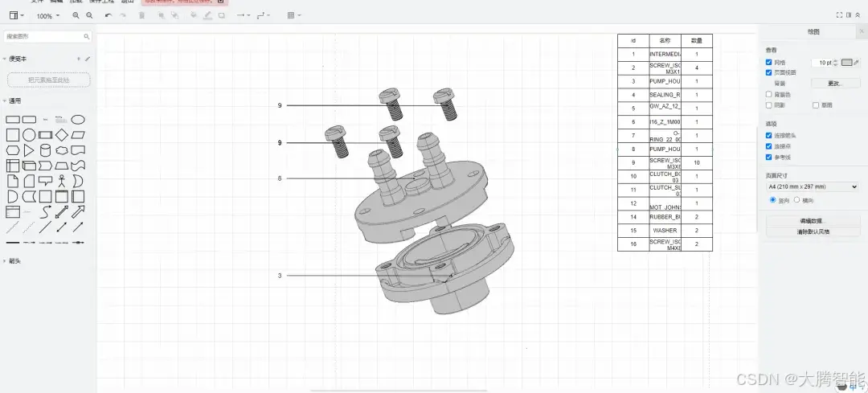This screenshot has height=393, width=868.
Task: Toggle the 参考线 guides checkbox
Action: (x=768, y=158)
